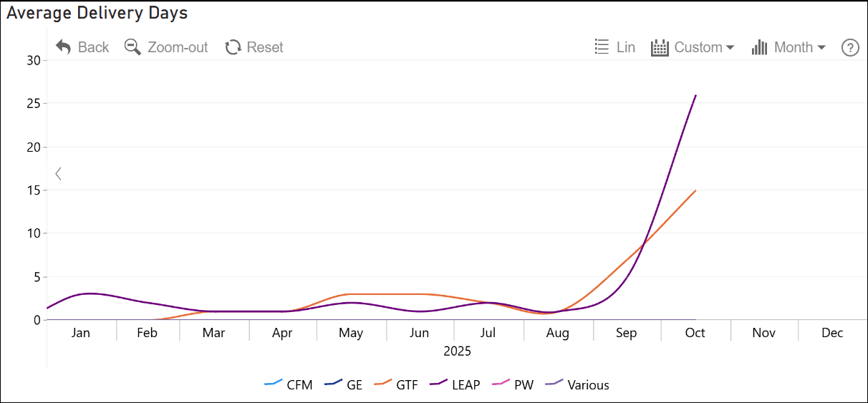Click the Average Delivery Days chart title
The height and width of the screenshot is (403, 868).
pyautogui.click(x=97, y=12)
